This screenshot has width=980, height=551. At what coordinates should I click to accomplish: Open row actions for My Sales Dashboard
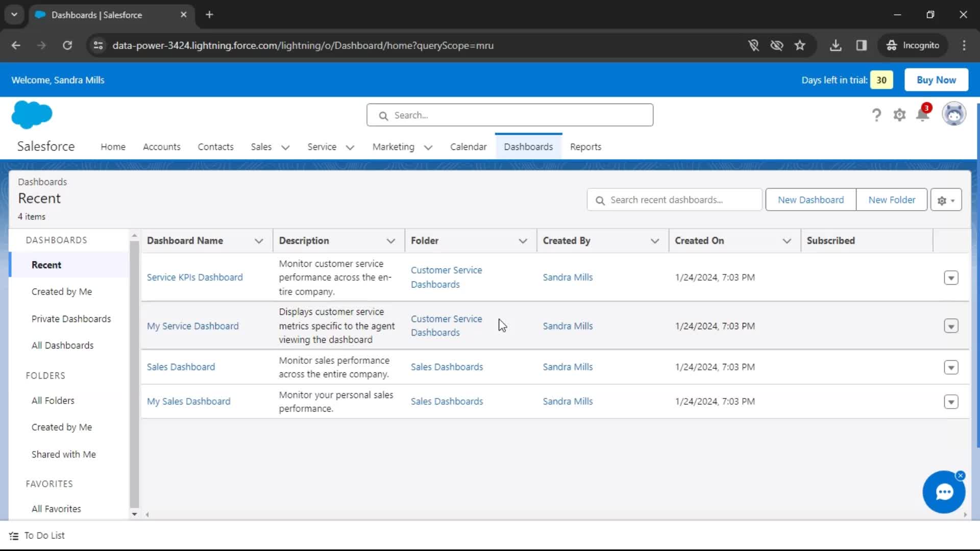(951, 402)
